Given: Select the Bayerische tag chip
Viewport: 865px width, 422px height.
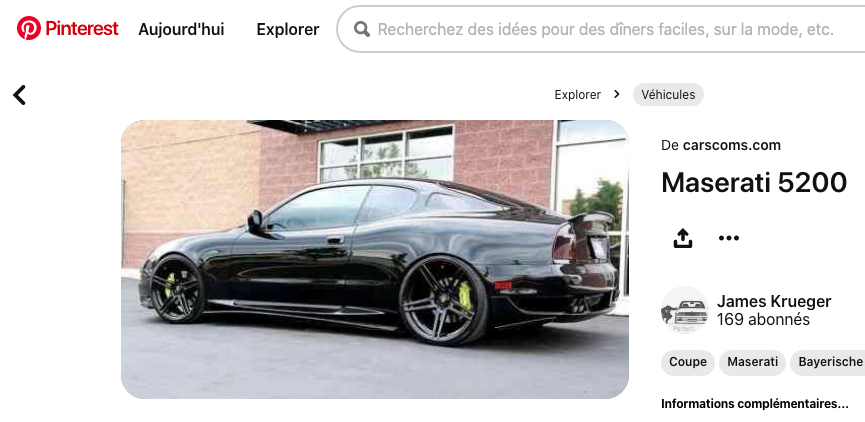Looking at the screenshot, I should [x=829, y=362].
